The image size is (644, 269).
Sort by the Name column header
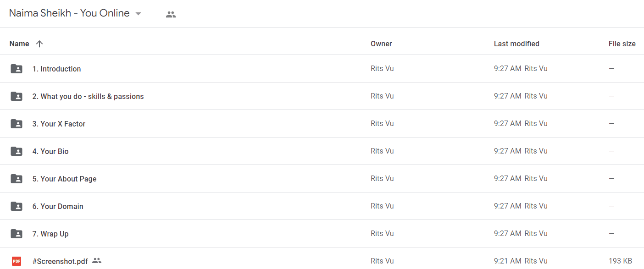[x=19, y=44]
